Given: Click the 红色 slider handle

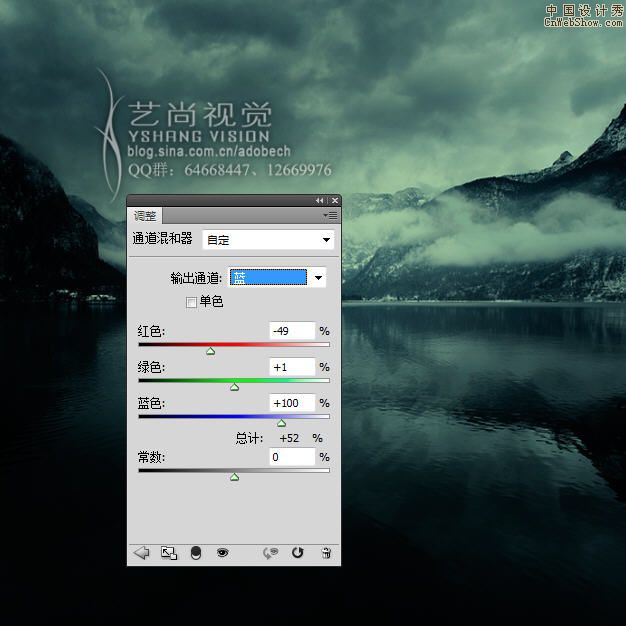Looking at the screenshot, I should click(210, 351).
